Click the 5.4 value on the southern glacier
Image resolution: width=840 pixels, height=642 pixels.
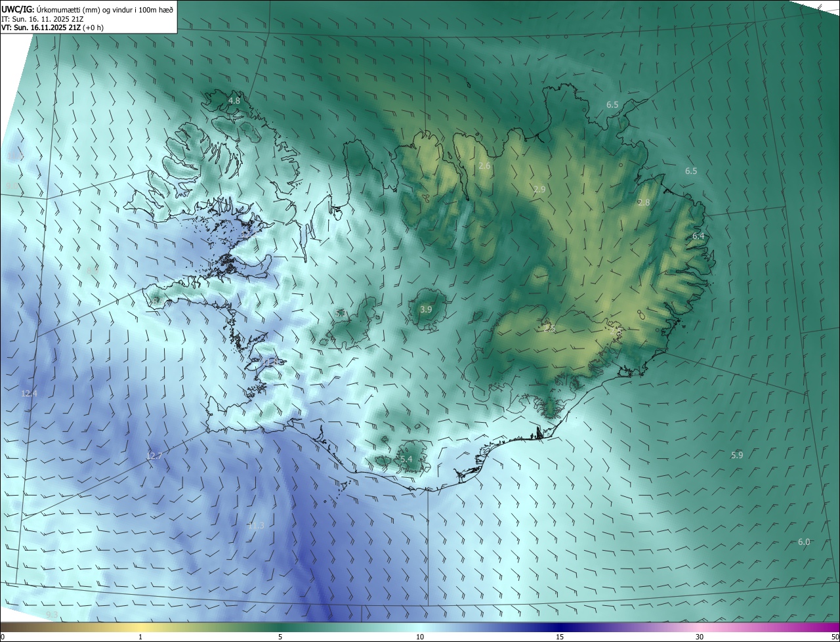406,459
